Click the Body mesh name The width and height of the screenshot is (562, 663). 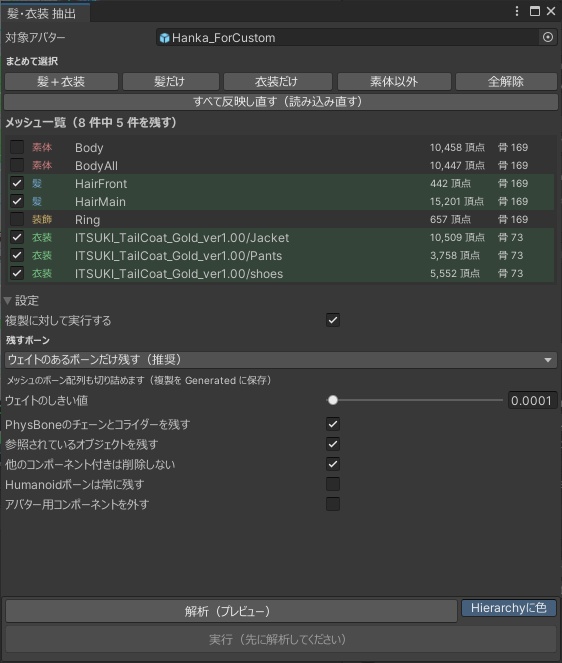click(x=89, y=148)
